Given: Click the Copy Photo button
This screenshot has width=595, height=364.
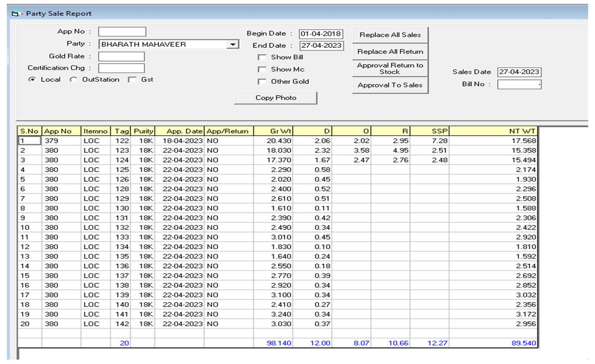Looking at the screenshot, I should coord(276,98).
